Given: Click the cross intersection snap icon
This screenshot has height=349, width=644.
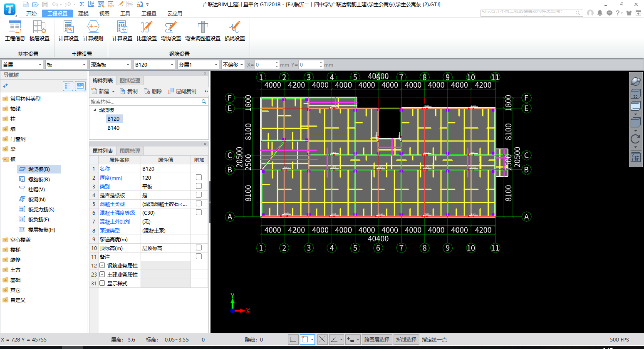Looking at the screenshot, I should [x=322, y=340].
